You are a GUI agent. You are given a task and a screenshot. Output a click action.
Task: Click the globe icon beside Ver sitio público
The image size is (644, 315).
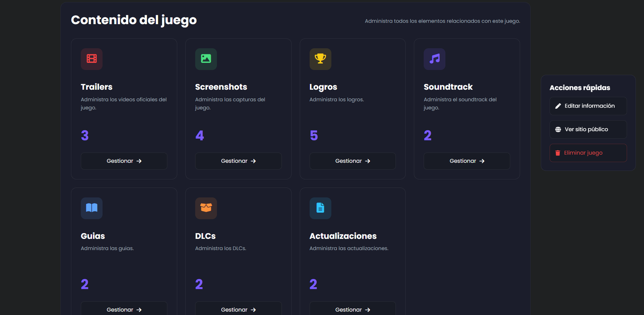[x=558, y=129]
